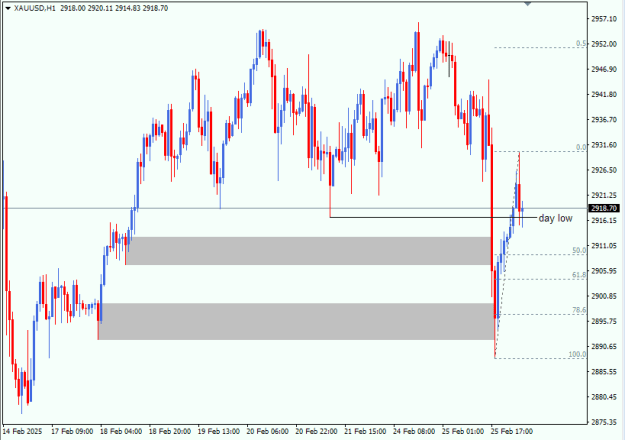The image size is (625, 440).
Task: Click the 2911.05 price scale value
Action: 604,246
